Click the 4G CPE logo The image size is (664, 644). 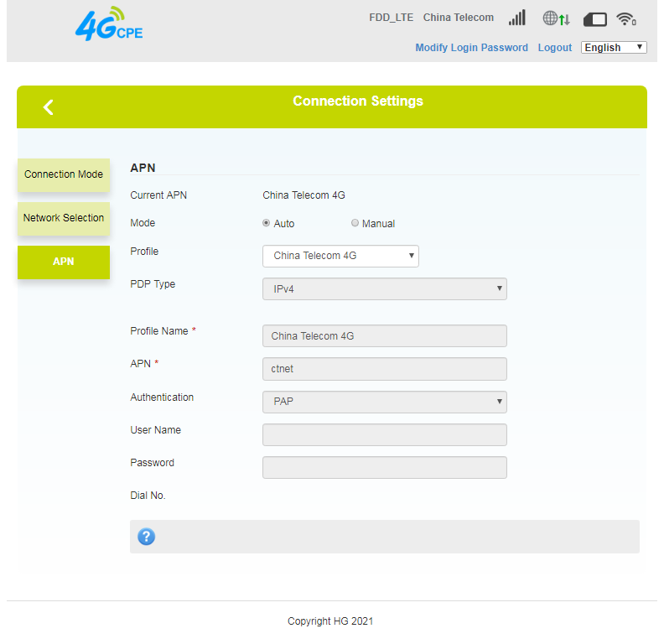[x=109, y=23]
